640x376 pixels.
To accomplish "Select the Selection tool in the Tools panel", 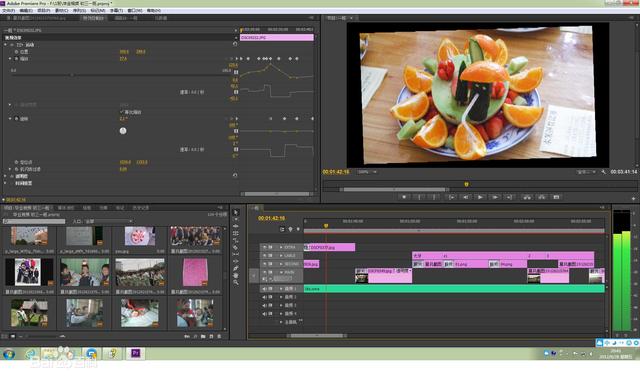I will (x=236, y=212).
